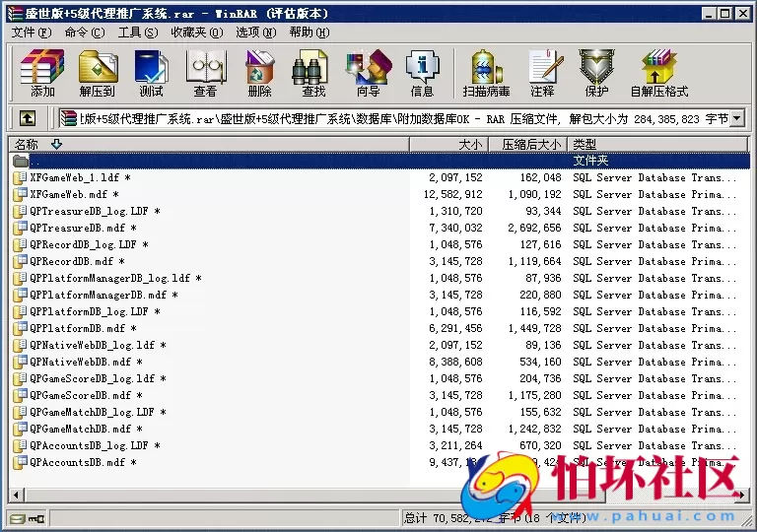Screen dimensions: 757x532
Task: Show archive Info (信息) icon
Action: tap(422, 73)
